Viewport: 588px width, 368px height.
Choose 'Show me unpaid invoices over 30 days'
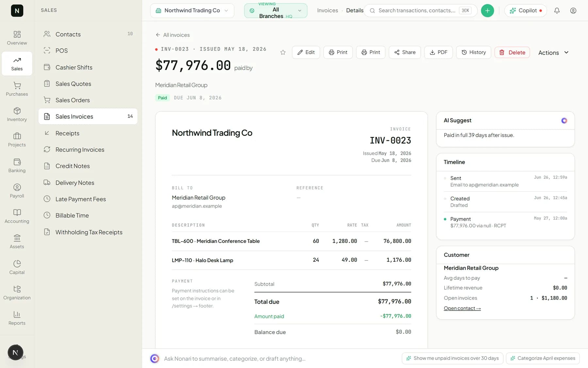pos(452,358)
